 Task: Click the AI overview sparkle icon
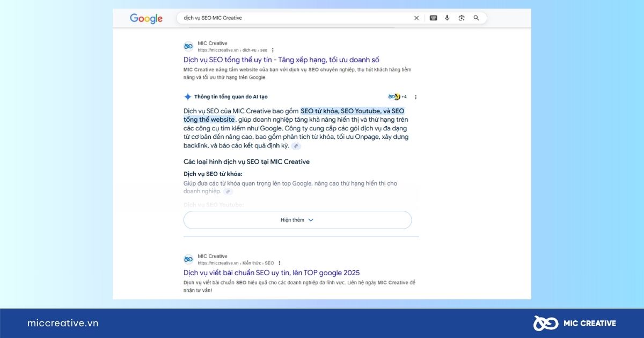(x=188, y=97)
